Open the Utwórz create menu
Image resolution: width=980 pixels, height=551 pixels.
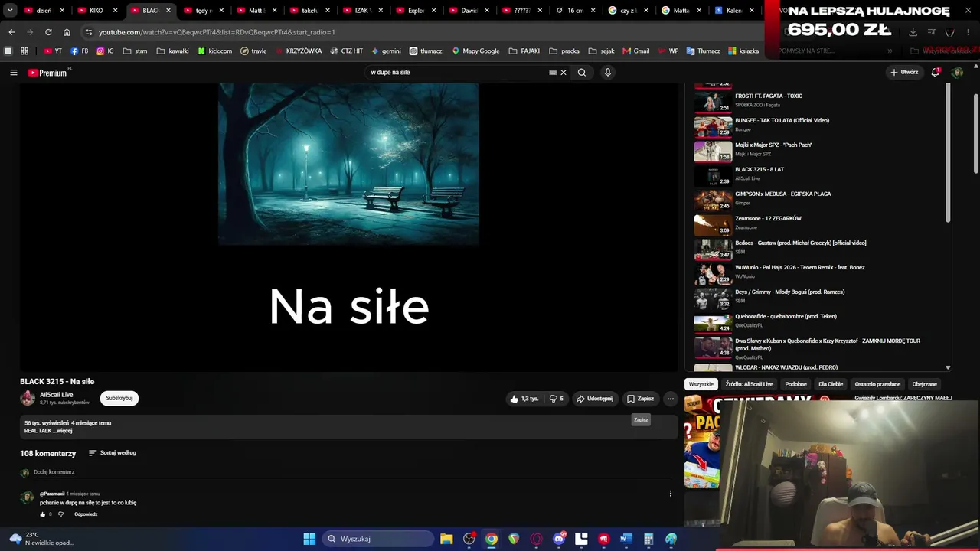[x=904, y=73]
